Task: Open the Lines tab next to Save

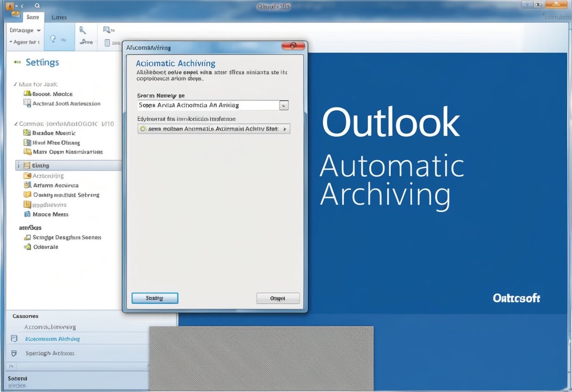Action: [x=59, y=17]
